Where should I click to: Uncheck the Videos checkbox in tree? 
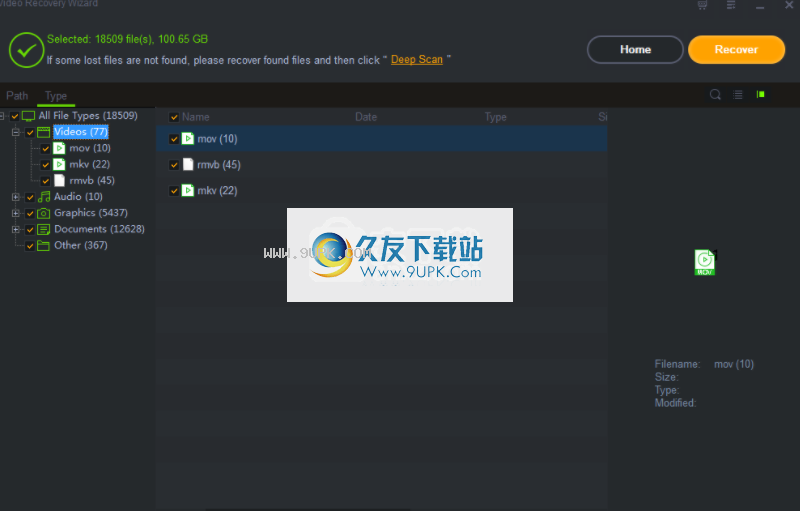coord(30,133)
